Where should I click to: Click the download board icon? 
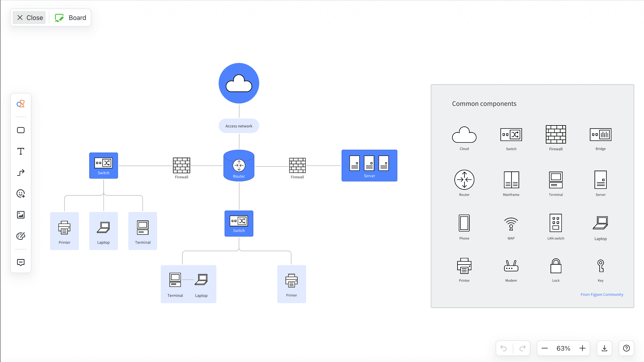604,348
